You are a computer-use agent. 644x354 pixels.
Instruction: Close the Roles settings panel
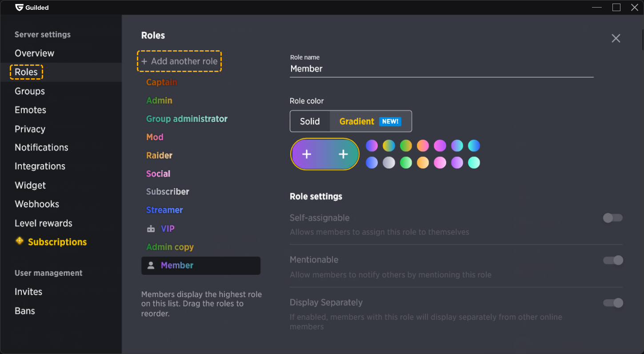[616, 38]
